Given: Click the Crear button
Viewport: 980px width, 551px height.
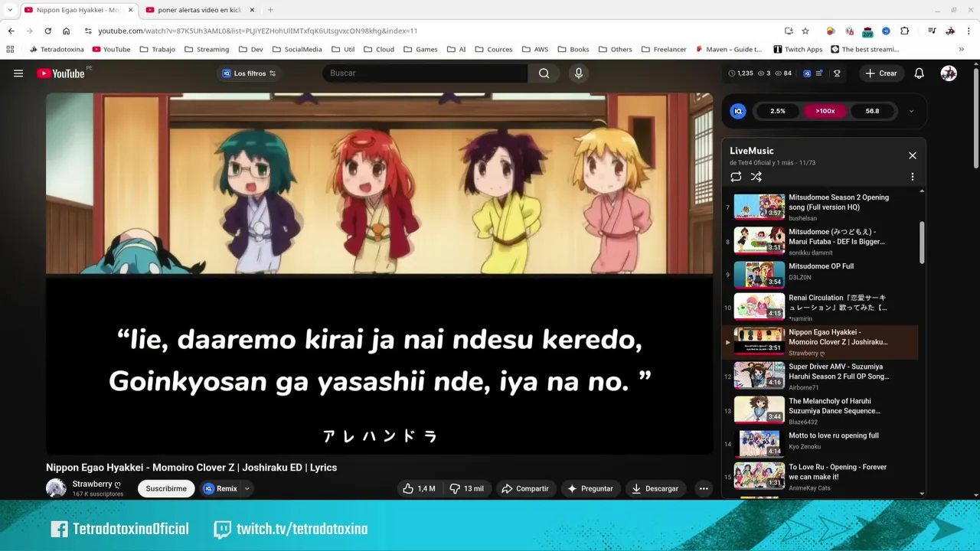Looking at the screenshot, I should [x=880, y=73].
